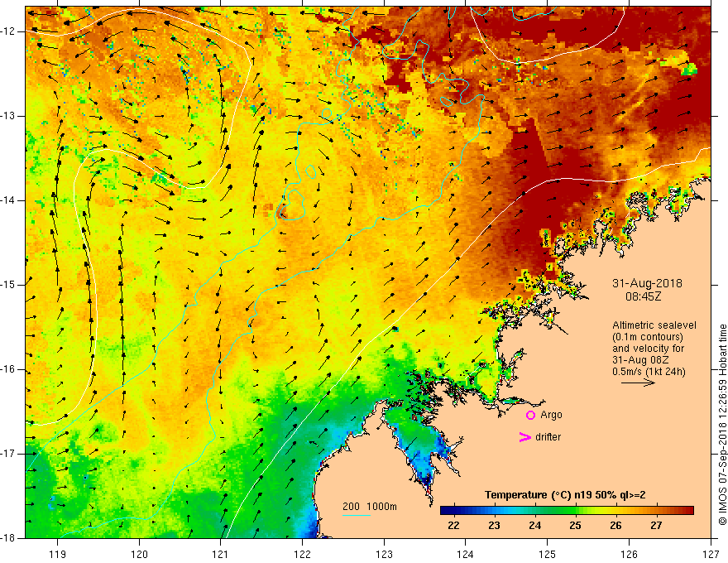This screenshot has width=728, height=563.
Task: Click the latitude axis label -14
Action: (x=8, y=200)
